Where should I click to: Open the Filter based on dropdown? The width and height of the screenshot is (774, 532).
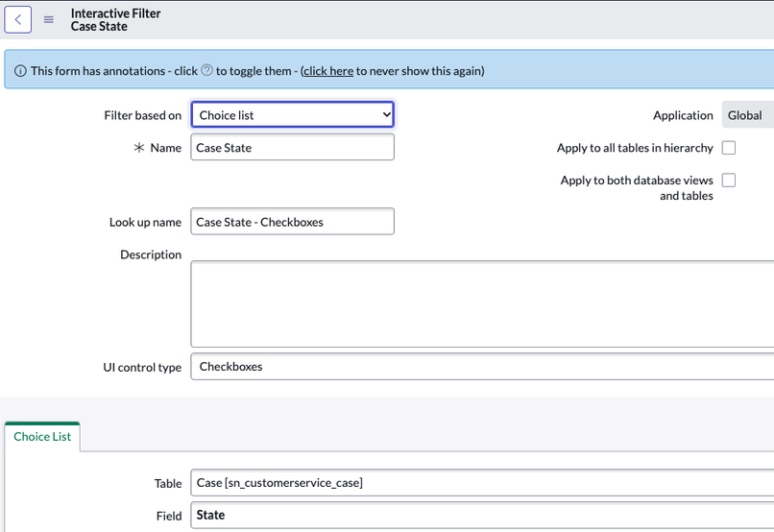[293, 115]
